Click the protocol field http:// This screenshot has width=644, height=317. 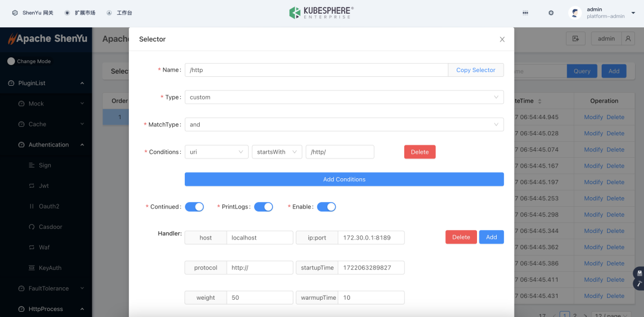(260, 268)
